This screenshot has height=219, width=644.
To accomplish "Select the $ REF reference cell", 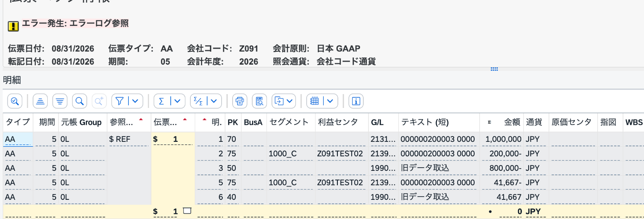I will (x=129, y=139).
